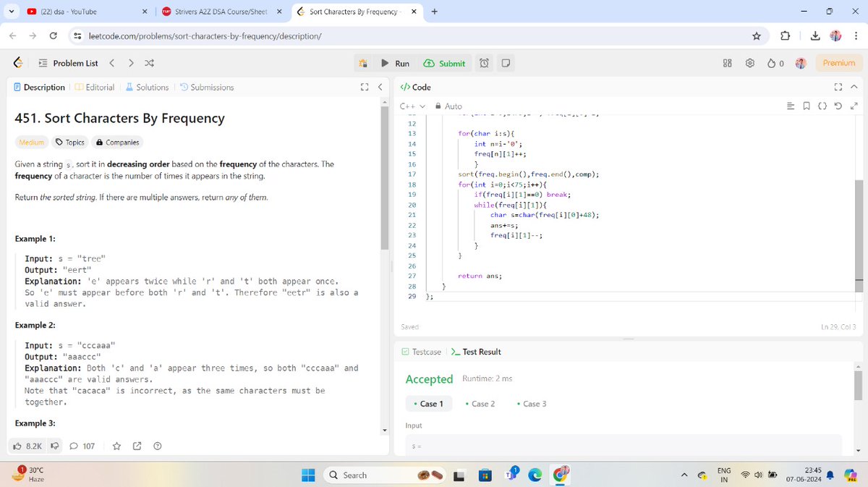The height and width of the screenshot is (487, 868).
Task: Select Case 3 result
Action: click(x=532, y=404)
